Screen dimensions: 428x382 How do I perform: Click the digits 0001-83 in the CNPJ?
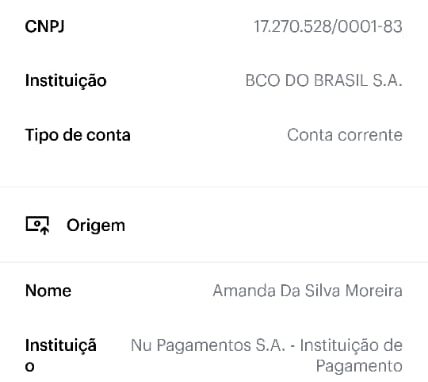click(x=370, y=26)
